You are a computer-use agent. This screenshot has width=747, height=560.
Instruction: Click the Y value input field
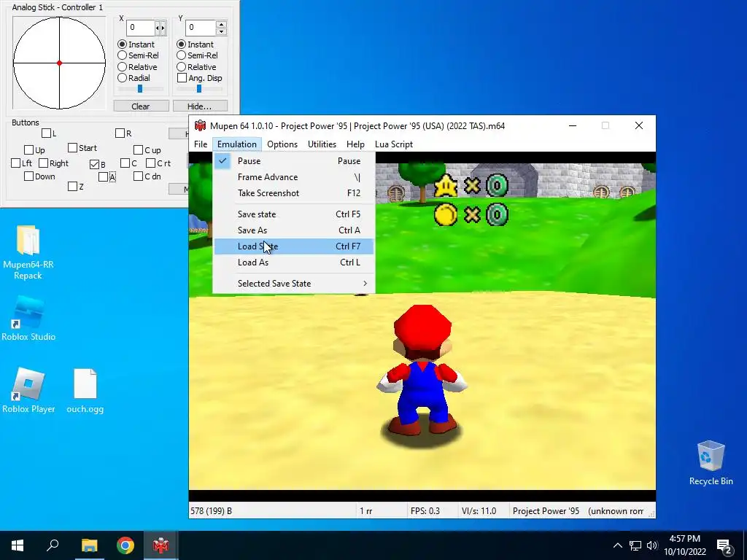[x=201, y=28]
